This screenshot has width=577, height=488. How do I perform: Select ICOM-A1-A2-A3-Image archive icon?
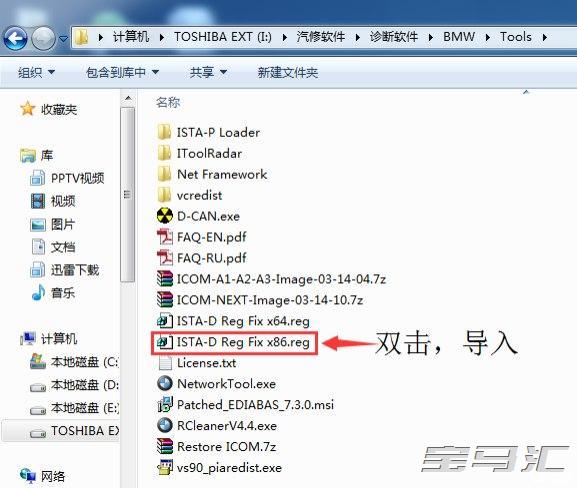click(x=164, y=279)
